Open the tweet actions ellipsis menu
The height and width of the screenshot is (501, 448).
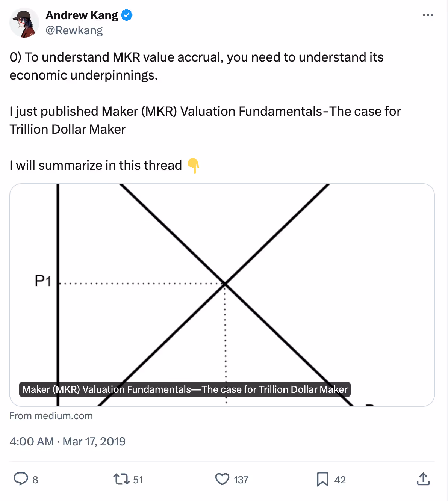428,15
